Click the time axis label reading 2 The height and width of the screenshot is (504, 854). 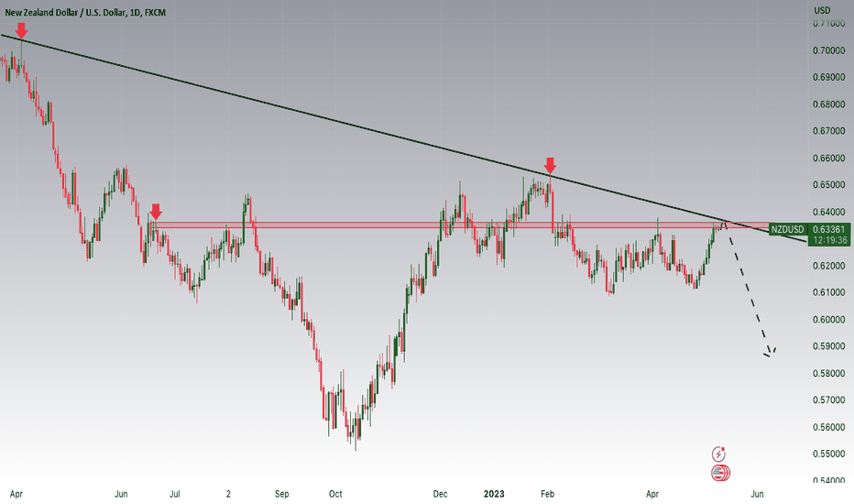tap(228, 494)
